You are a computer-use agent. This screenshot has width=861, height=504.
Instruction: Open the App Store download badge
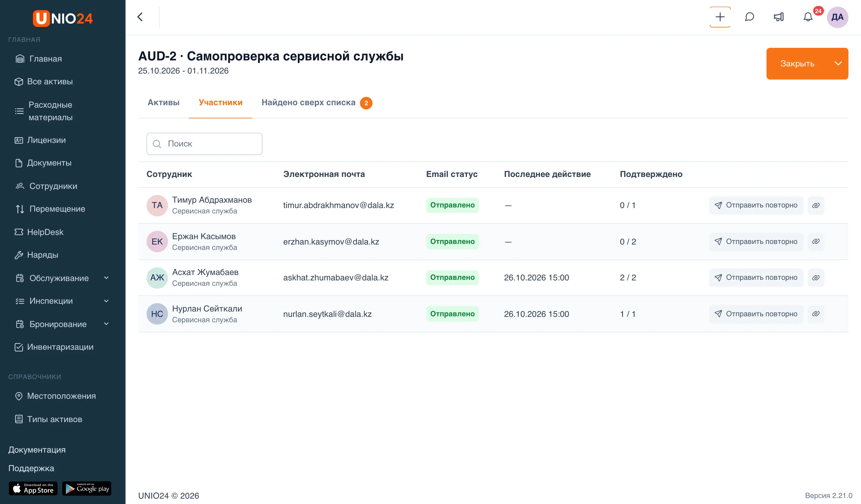click(x=33, y=488)
